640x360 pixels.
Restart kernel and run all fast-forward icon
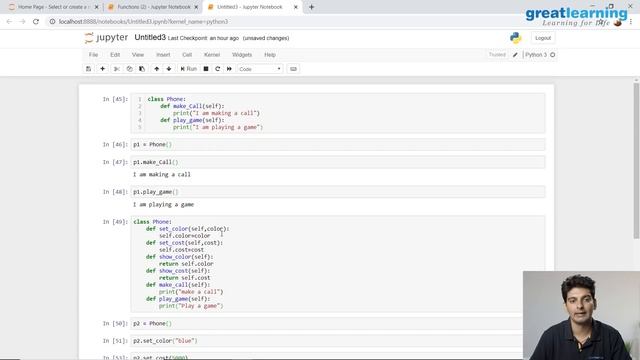(229, 69)
